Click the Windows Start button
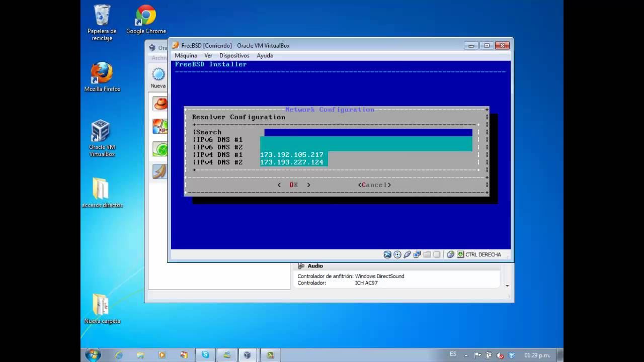The width and height of the screenshot is (644, 362). (x=93, y=354)
